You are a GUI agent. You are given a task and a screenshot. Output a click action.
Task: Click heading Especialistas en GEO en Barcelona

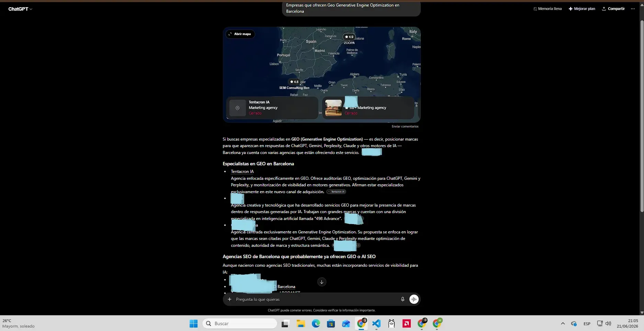pyautogui.click(x=258, y=164)
